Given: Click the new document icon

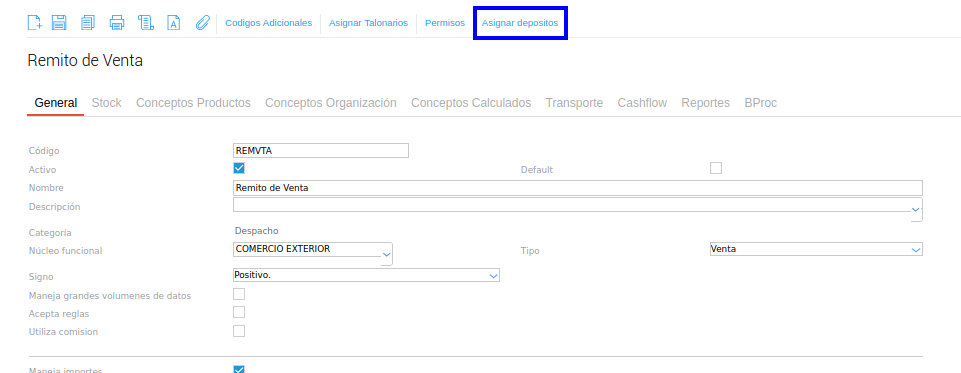Looking at the screenshot, I should tap(34, 23).
